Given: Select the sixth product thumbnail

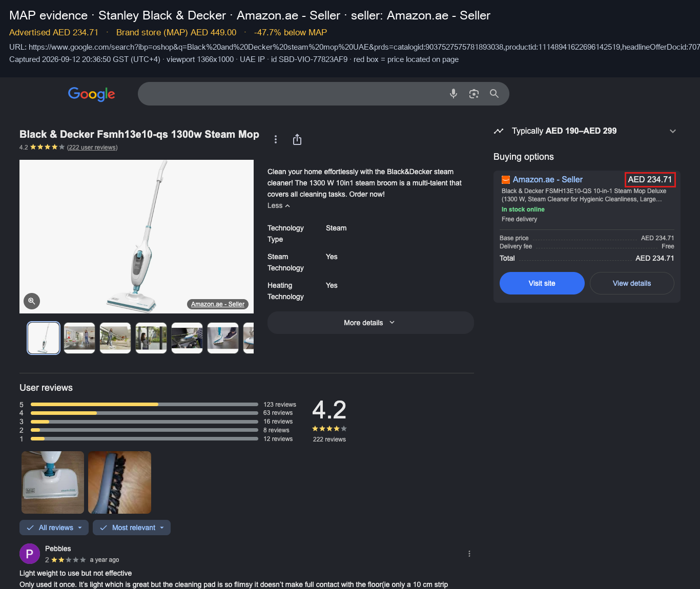Looking at the screenshot, I should point(223,338).
